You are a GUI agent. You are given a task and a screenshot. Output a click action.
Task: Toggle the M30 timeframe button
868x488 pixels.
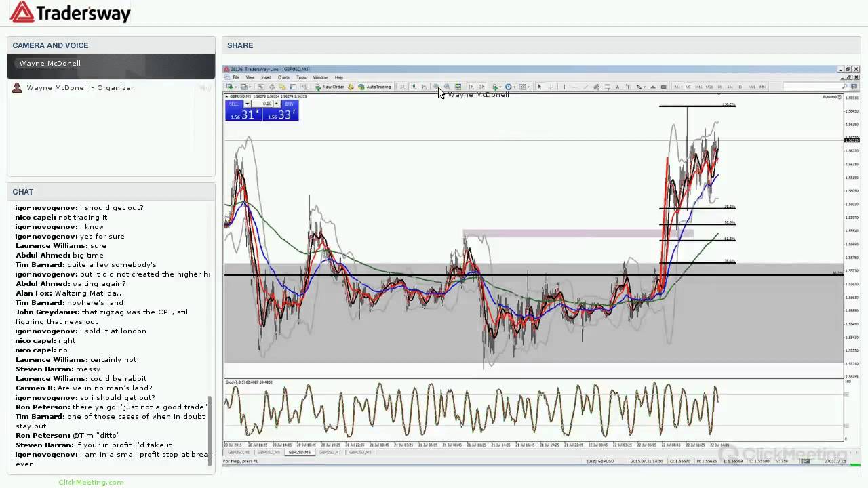[709, 87]
